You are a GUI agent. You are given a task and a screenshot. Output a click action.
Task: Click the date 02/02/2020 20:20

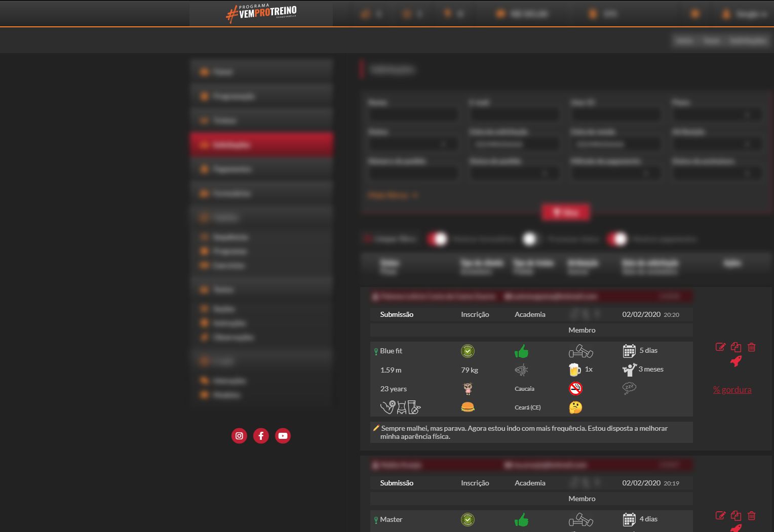651,314
